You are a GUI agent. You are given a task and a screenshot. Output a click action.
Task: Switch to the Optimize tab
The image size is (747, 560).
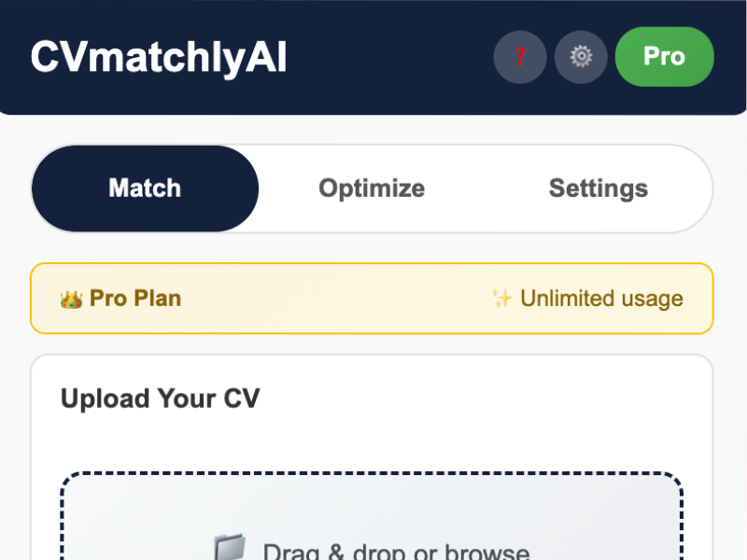[371, 188]
